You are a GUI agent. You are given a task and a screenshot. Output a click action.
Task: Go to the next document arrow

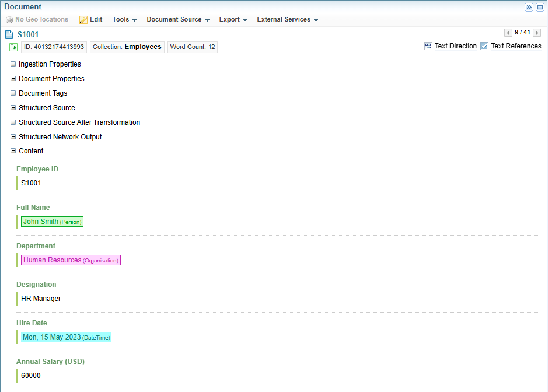pos(537,33)
